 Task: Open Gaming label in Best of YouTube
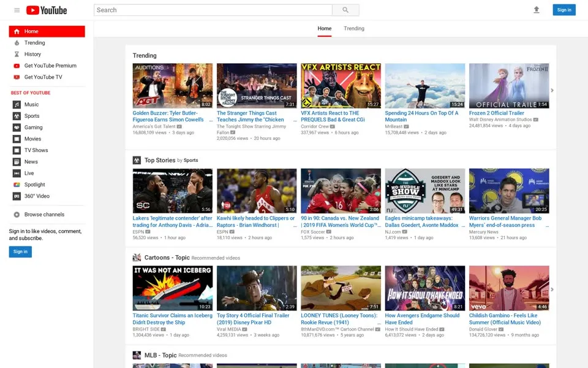[33, 128]
